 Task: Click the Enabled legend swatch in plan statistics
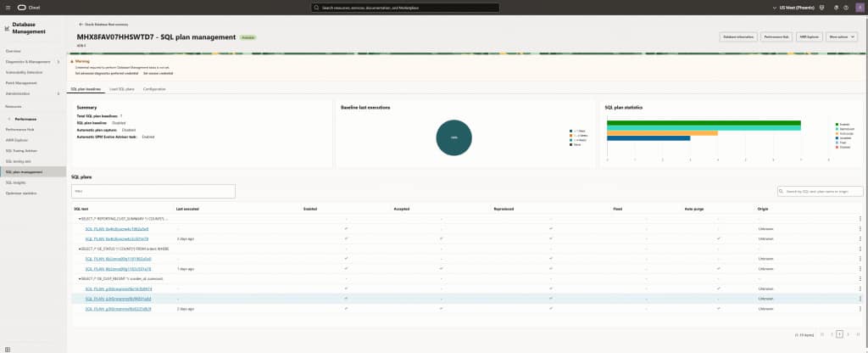[837, 124]
